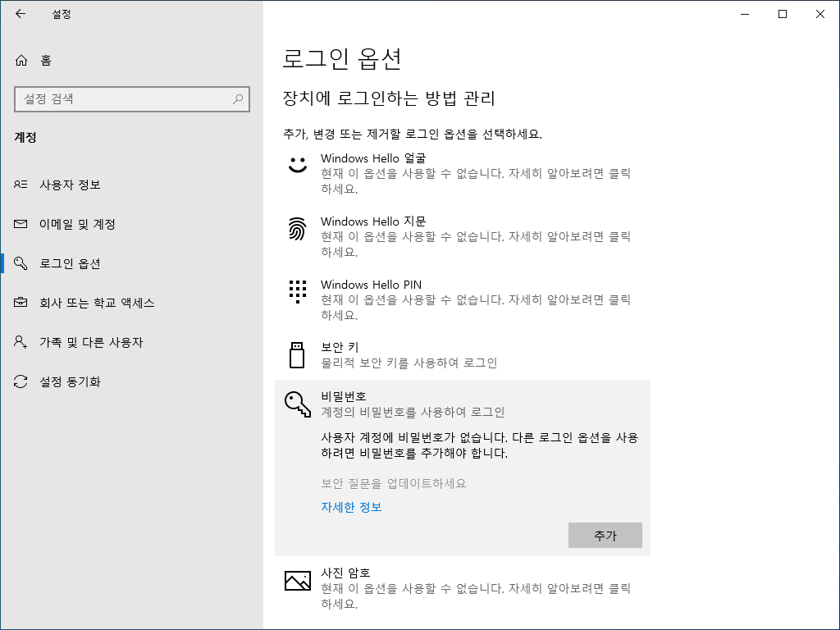Viewport: 840px width, 630px height.
Task: Click the 회사 또는 학교 액세스 briefcase icon
Action: [x=21, y=302]
